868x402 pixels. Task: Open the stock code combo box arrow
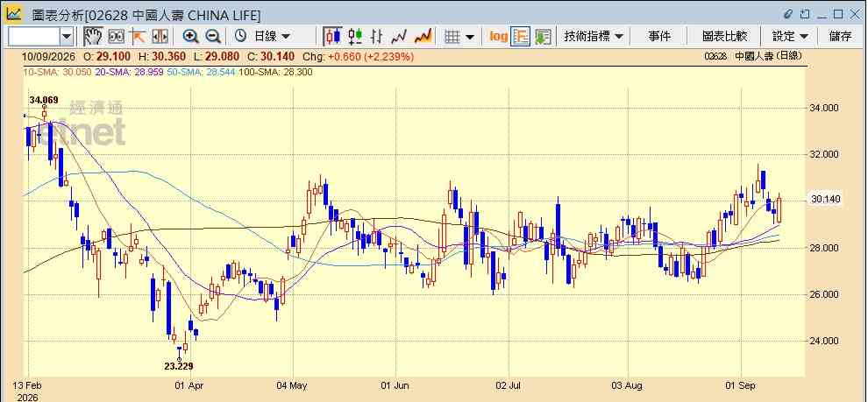tap(67, 37)
